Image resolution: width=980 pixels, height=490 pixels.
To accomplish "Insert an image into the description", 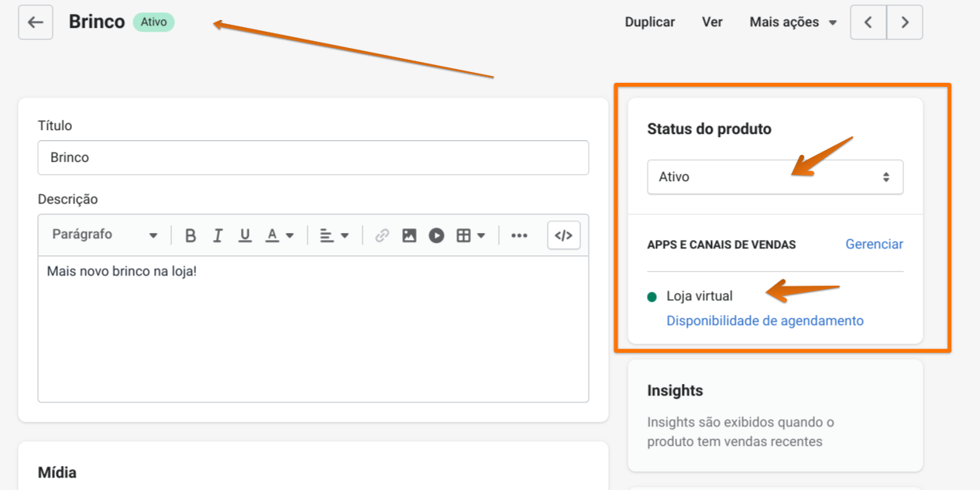I will pyautogui.click(x=409, y=235).
